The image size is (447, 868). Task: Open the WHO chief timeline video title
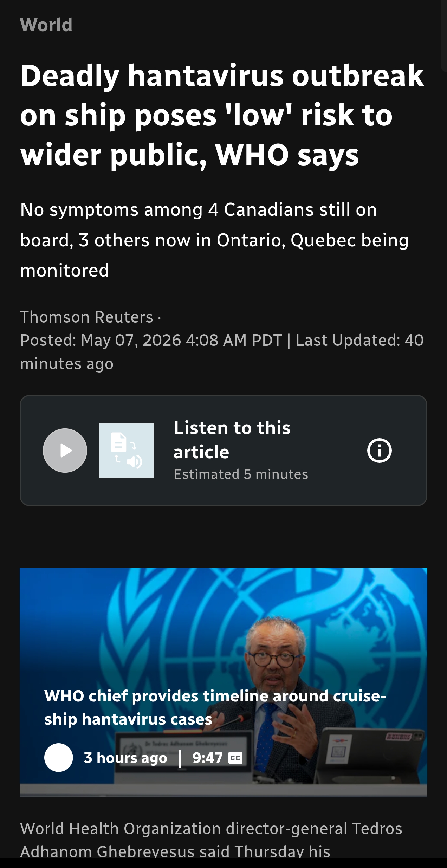[215, 707]
